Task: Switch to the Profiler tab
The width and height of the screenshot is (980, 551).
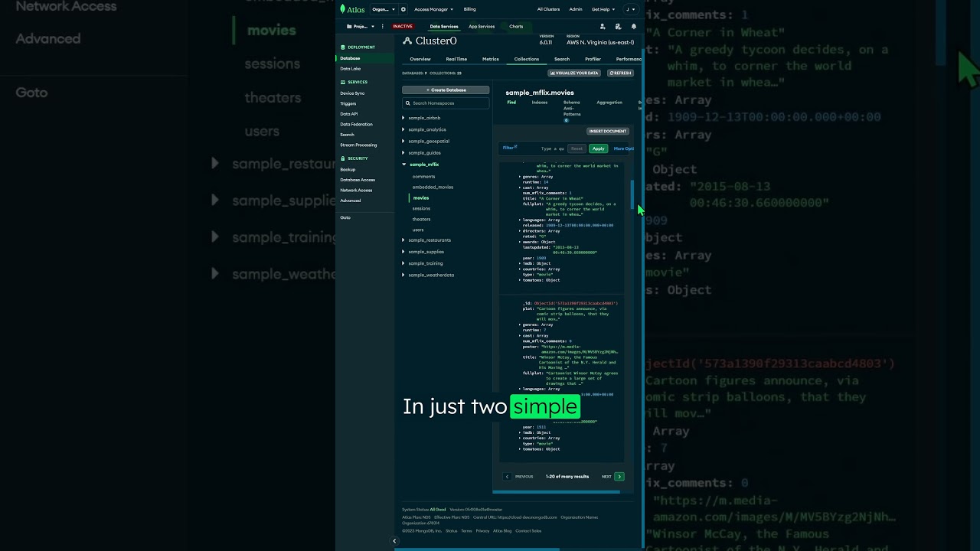Action: point(593,59)
